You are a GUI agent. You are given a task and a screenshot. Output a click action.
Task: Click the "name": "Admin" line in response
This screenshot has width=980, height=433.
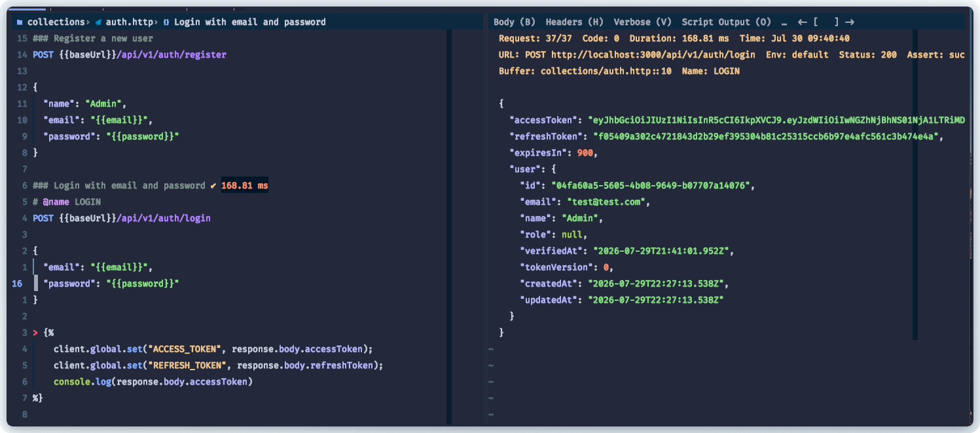(x=562, y=218)
